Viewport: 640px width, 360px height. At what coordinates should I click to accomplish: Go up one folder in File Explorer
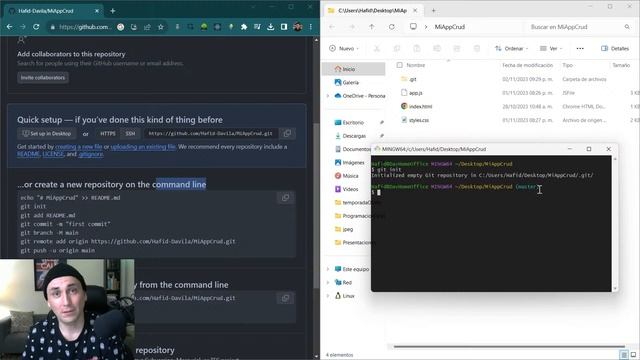(371, 27)
